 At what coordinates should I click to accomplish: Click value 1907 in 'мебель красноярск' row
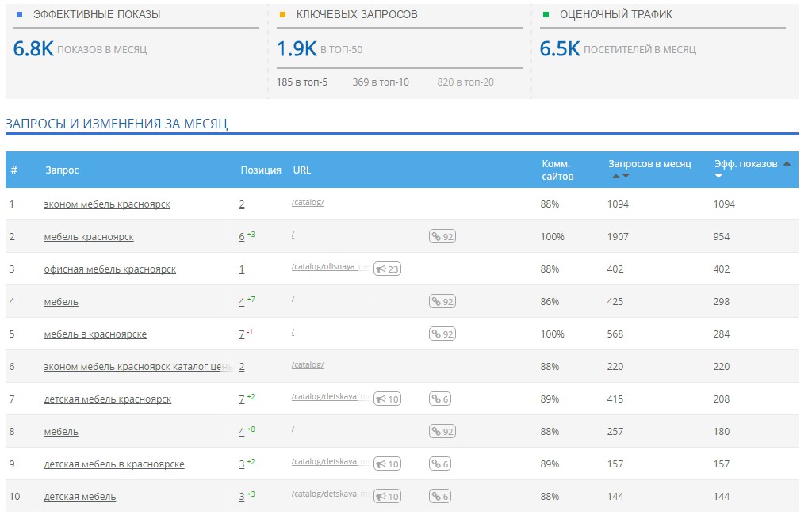point(618,237)
